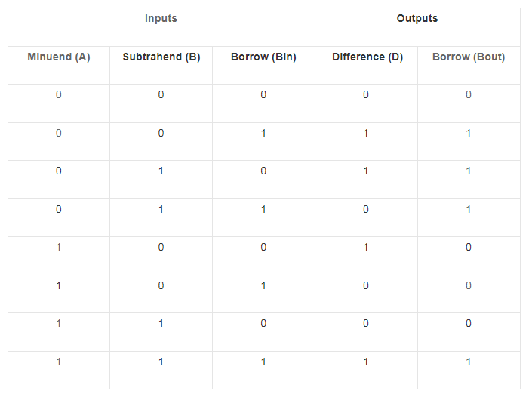Click the Borrow (Bin) column header
532x397 pixels.
pyautogui.click(x=263, y=57)
